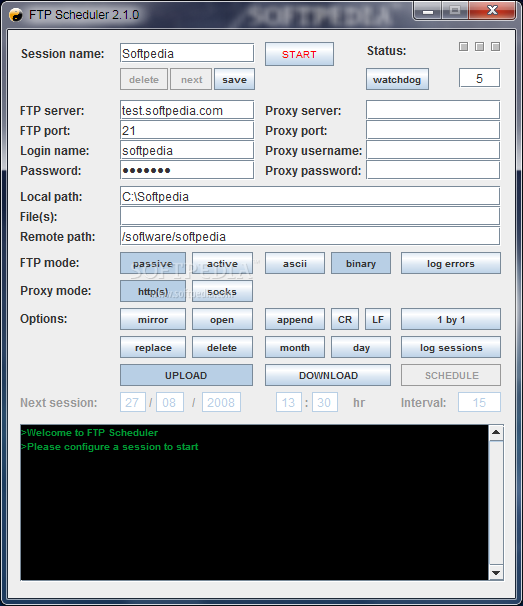Click the last status indicator square
This screenshot has width=523, height=606.
pos(495,47)
